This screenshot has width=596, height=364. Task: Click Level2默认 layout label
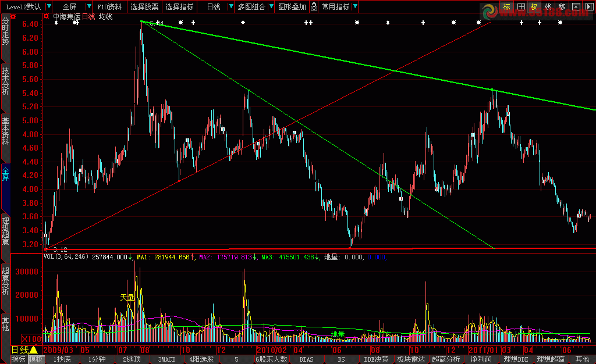coord(23,6)
